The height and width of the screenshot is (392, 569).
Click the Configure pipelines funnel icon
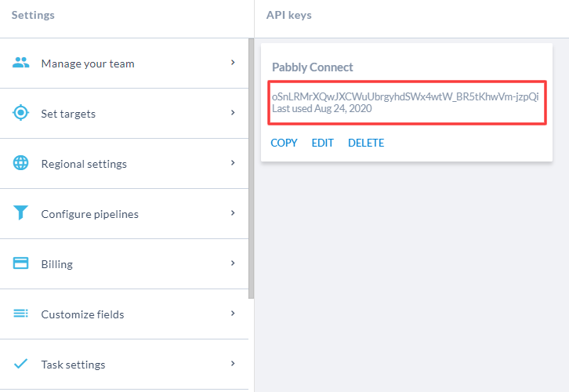point(20,212)
